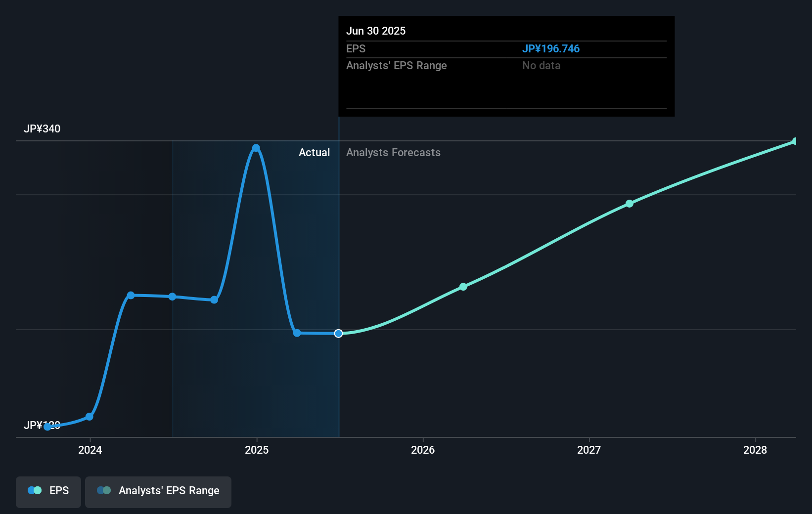The image size is (812, 514).
Task: Click the Analysts' EPS Range legend dots icon
Action: pos(104,490)
